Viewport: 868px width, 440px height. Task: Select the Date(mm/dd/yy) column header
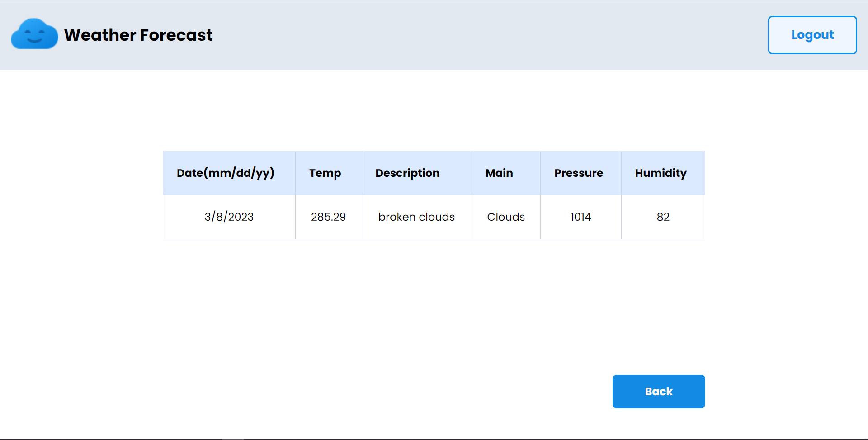point(229,173)
